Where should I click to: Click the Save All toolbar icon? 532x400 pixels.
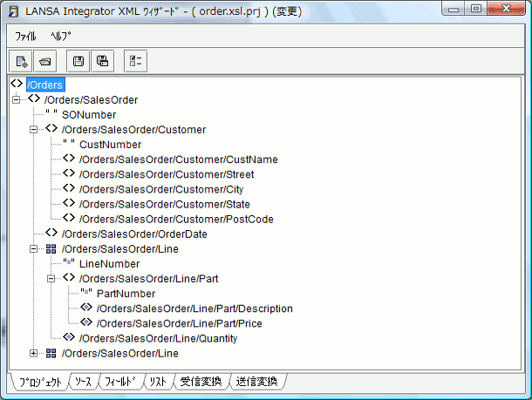pos(102,61)
